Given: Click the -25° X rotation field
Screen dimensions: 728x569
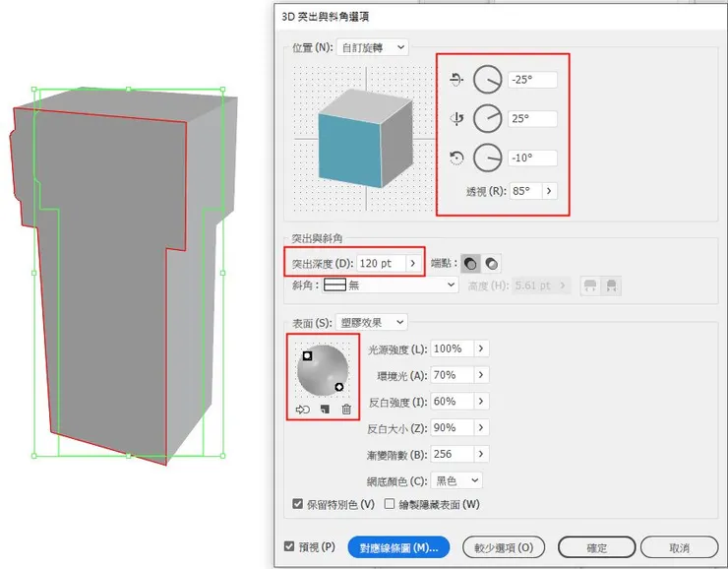Looking at the screenshot, I should (x=532, y=80).
